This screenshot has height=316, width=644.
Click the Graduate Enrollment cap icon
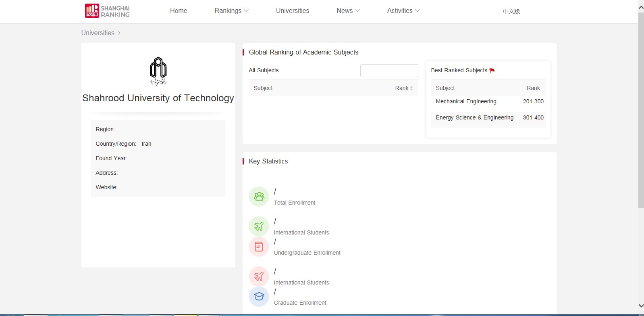point(259,297)
